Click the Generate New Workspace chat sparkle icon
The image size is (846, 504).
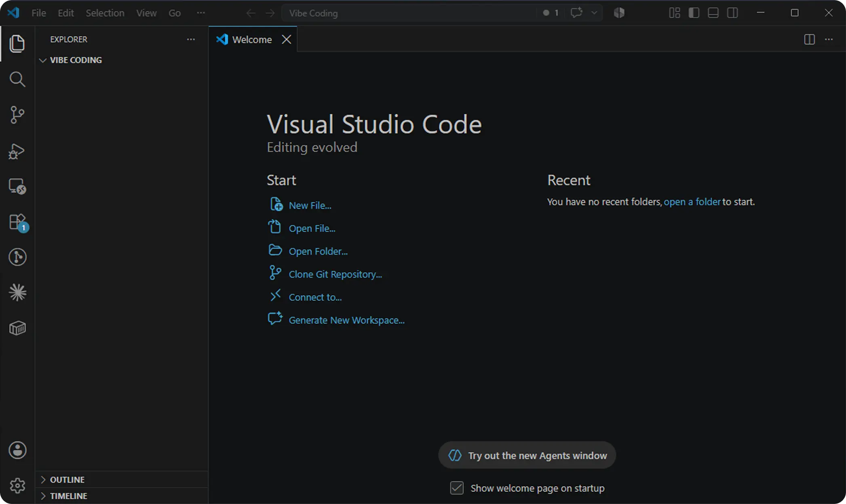275,318
